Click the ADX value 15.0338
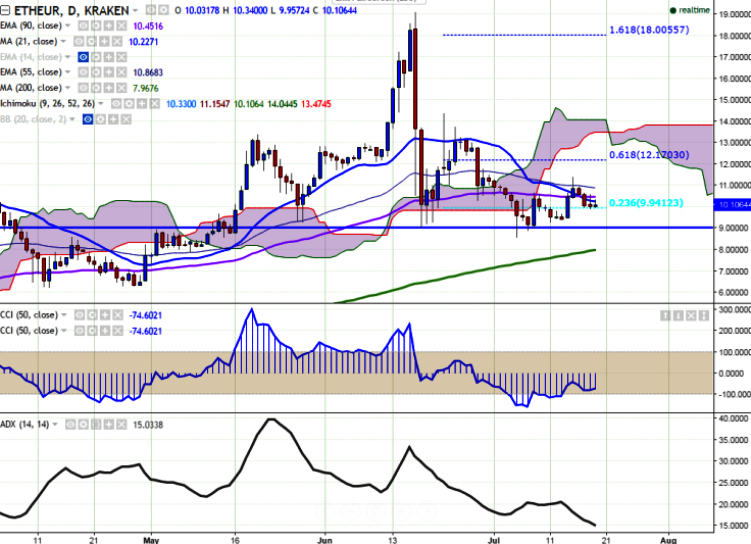Image resolution: width=751 pixels, height=544 pixels. [148, 425]
